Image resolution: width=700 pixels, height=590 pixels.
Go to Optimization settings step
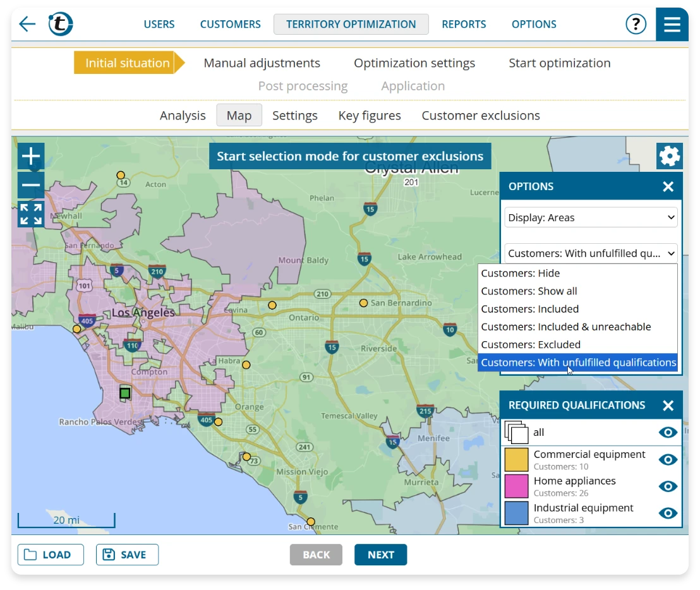414,63
